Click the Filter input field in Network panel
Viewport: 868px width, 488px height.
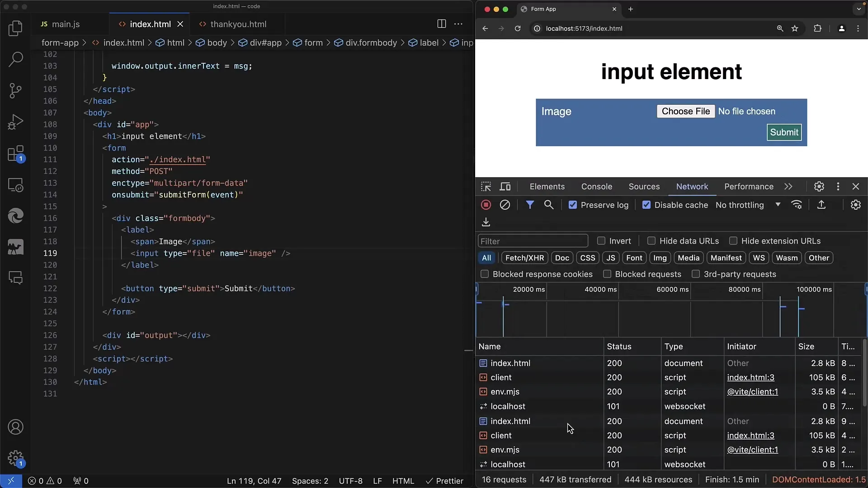click(533, 241)
